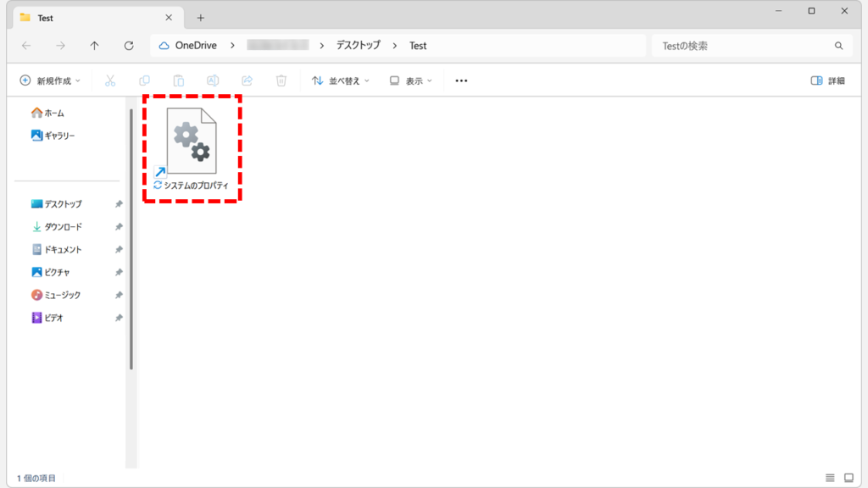This screenshot has height=488, width=868.
Task: Add a new tab with plus button
Action: pyautogui.click(x=200, y=18)
